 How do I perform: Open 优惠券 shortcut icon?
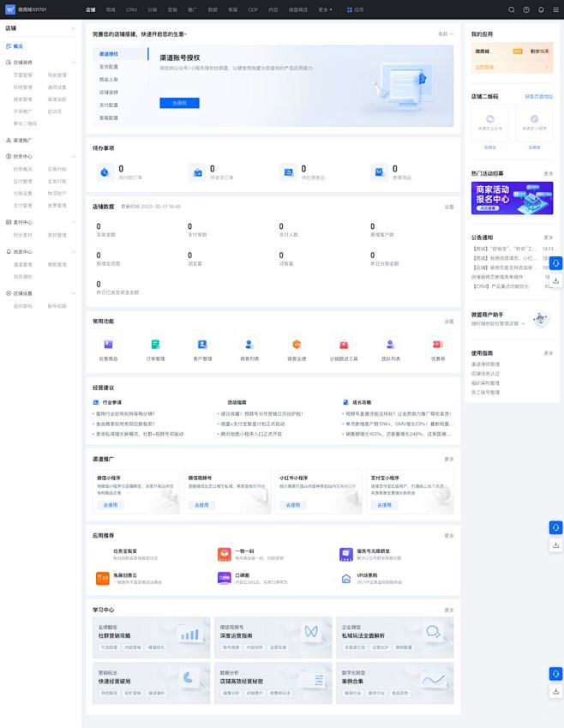point(438,345)
